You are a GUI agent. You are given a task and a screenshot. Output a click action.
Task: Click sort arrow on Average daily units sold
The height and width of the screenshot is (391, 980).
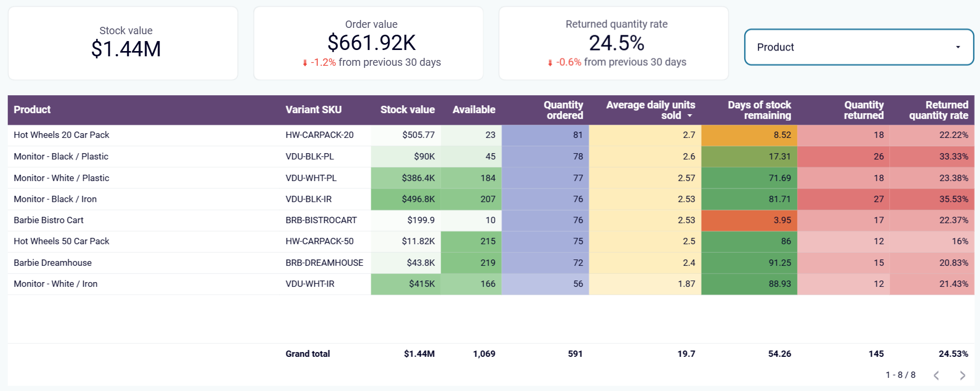point(689,116)
